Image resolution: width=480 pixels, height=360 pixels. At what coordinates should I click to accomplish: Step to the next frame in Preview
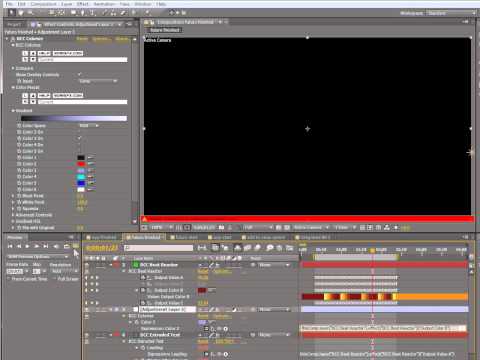(37, 246)
